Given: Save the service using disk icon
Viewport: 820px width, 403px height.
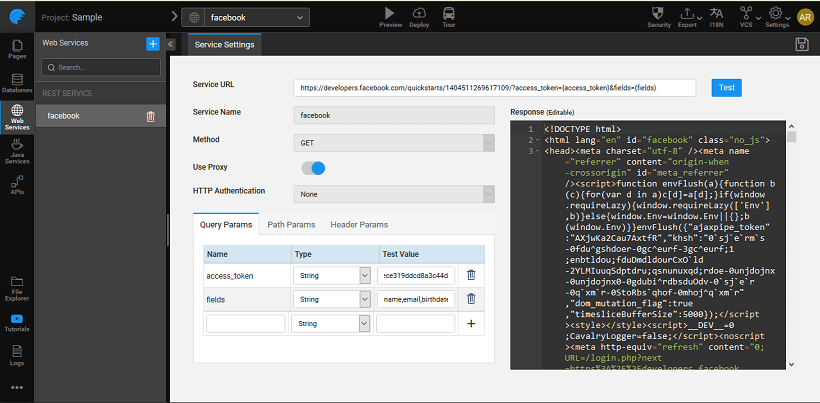Looking at the screenshot, I should pyautogui.click(x=801, y=44).
